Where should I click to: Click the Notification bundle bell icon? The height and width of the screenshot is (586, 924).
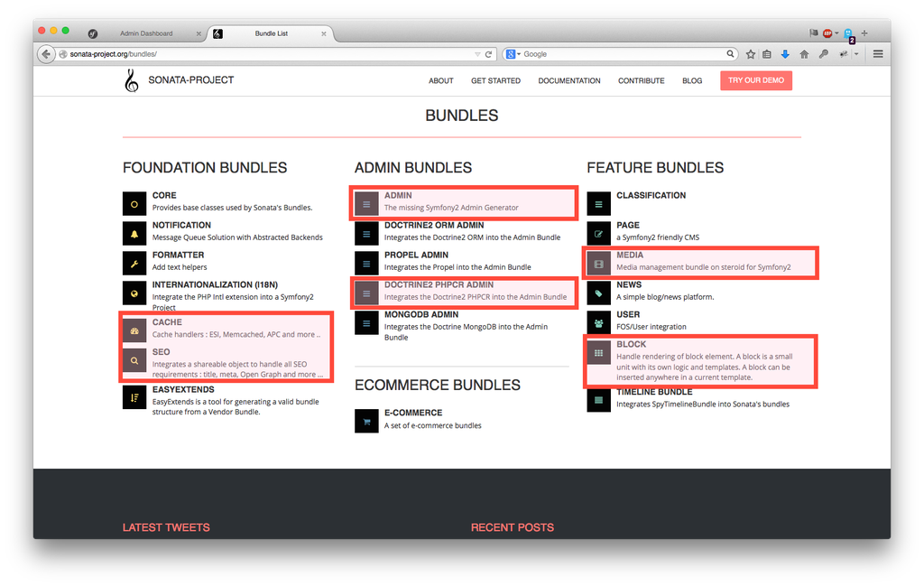pyautogui.click(x=134, y=234)
